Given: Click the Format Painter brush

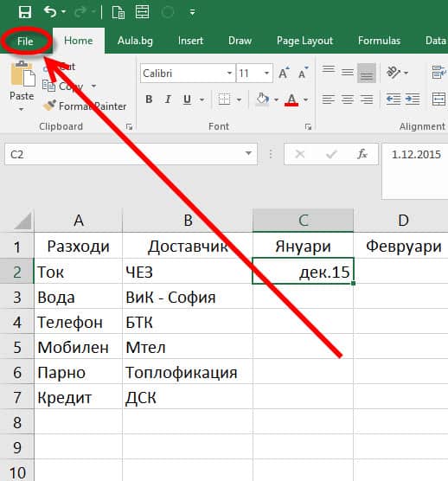Looking at the screenshot, I should (x=49, y=106).
